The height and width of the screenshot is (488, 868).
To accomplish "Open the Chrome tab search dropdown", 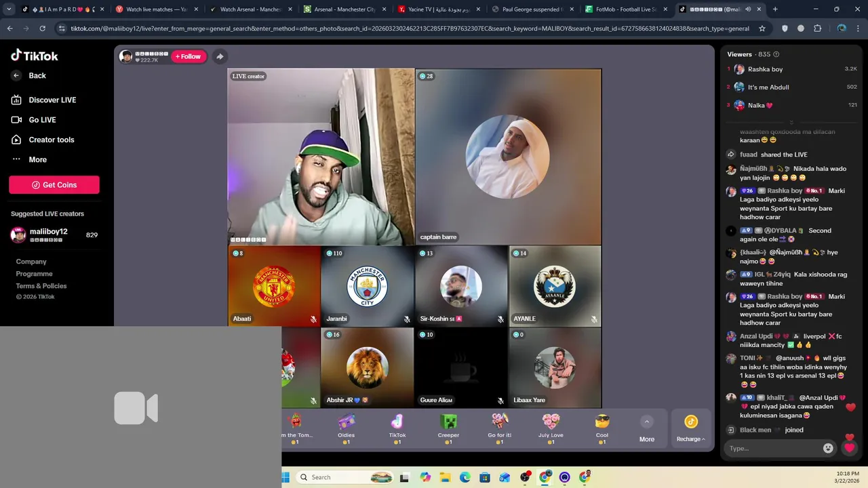I will (9, 9).
